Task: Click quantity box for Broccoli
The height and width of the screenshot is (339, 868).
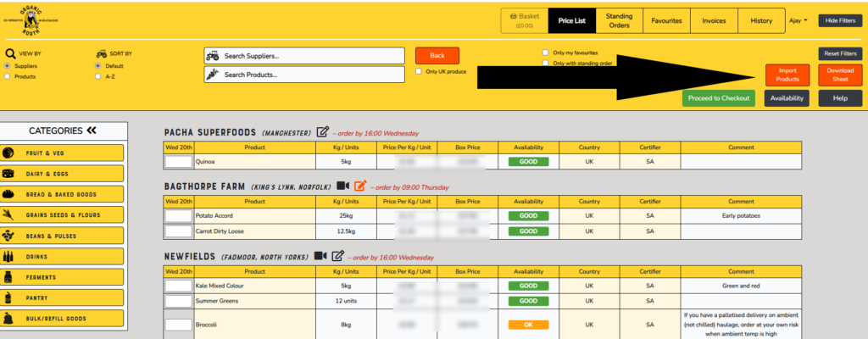Action: (x=179, y=325)
